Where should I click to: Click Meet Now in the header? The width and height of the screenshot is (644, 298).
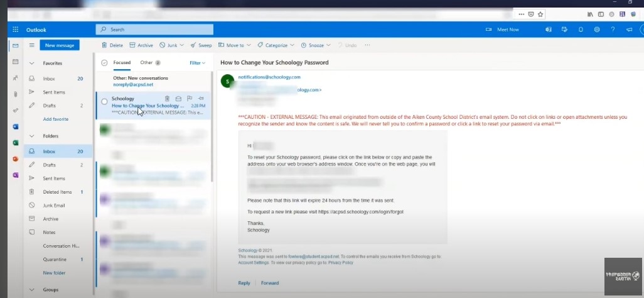point(502,30)
